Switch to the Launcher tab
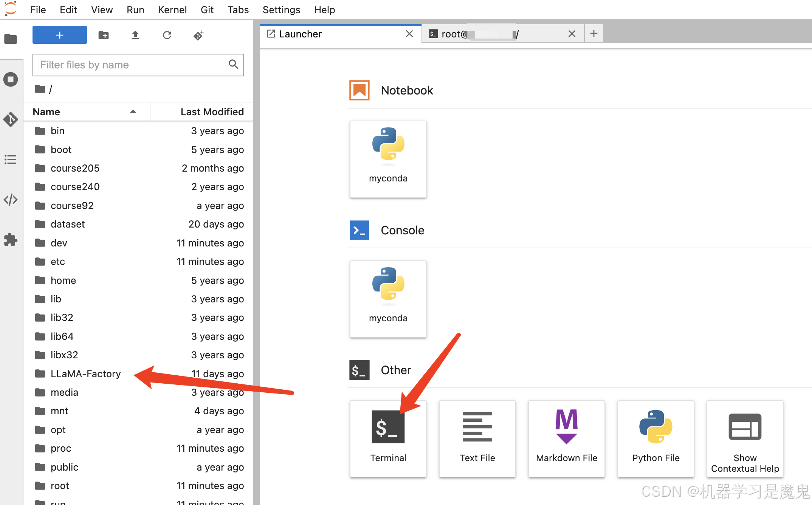This screenshot has width=812, height=505. [x=340, y=34]
